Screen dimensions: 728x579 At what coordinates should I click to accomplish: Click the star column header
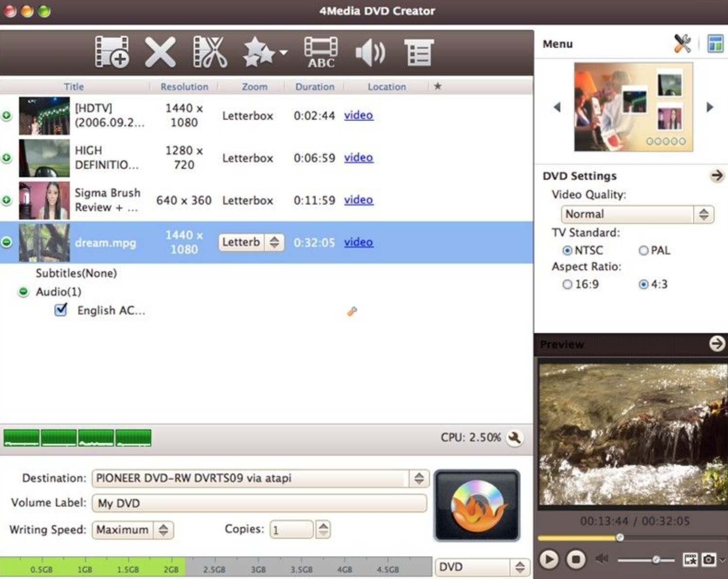pyautogui.click(x=438, y=86)
